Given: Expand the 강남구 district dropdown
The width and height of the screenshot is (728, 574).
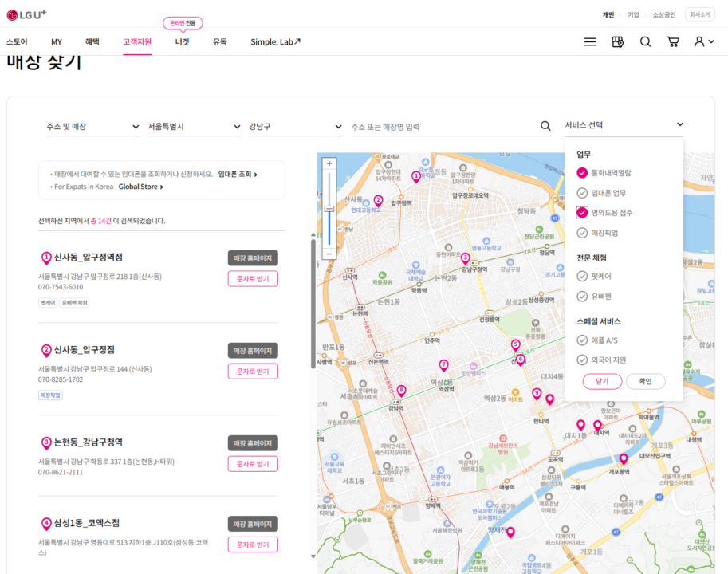Looking at the screenshot, I should click(295, 126).
